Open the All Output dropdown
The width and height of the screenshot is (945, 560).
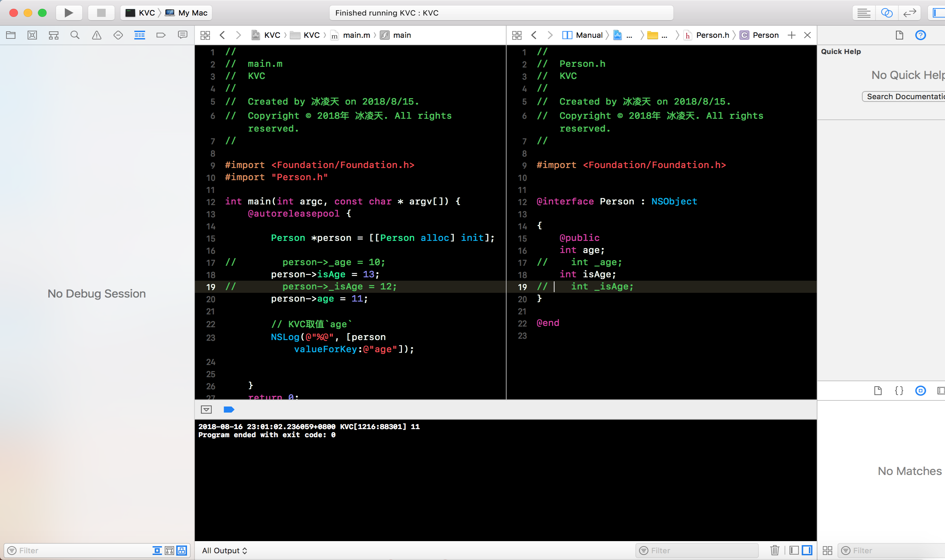pyautogui.click(x=224, y=551)
